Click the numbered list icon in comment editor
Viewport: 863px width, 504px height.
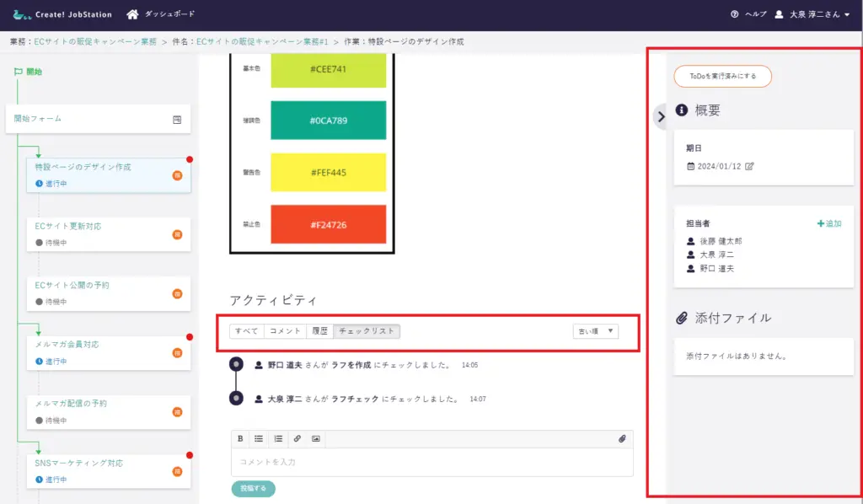278,439
